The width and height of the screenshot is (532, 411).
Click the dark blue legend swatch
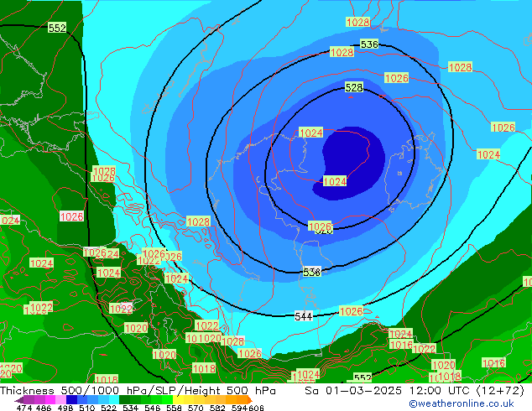pyautogui.click(x=71, y=400)
